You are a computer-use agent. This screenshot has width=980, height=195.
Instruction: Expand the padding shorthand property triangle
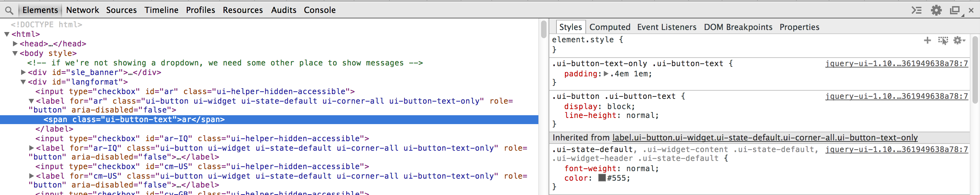click(606, 74)
